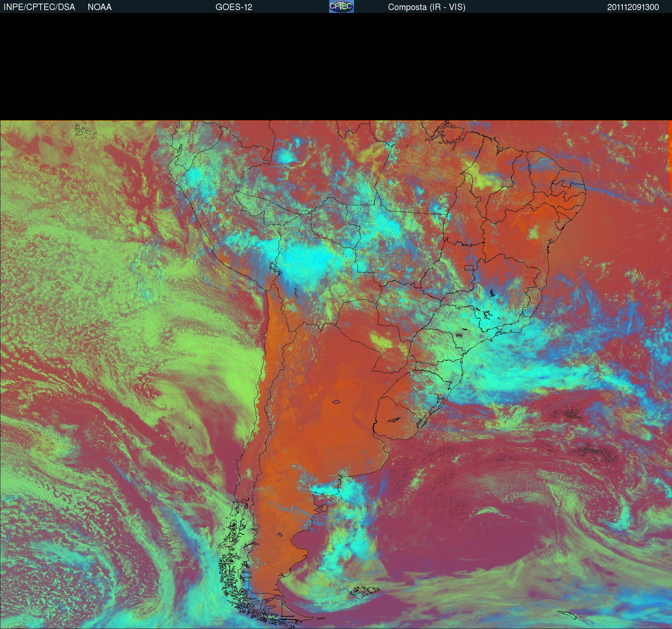Select the Composta (IR - VIS) label
672x629 pixels.
click(427, 8)
